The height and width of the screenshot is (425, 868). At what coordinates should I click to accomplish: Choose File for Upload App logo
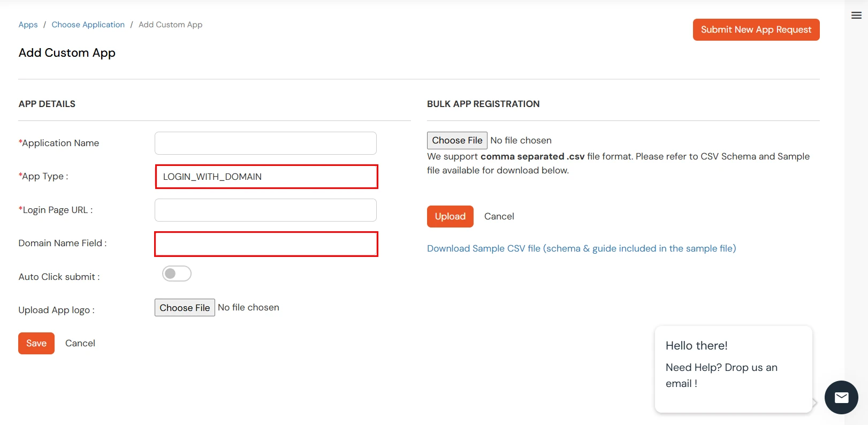185,308
